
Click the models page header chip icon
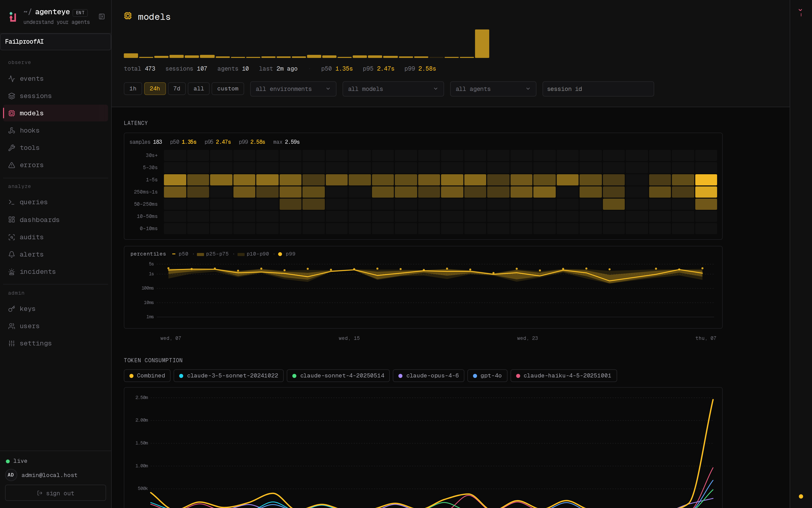[128, 16]
